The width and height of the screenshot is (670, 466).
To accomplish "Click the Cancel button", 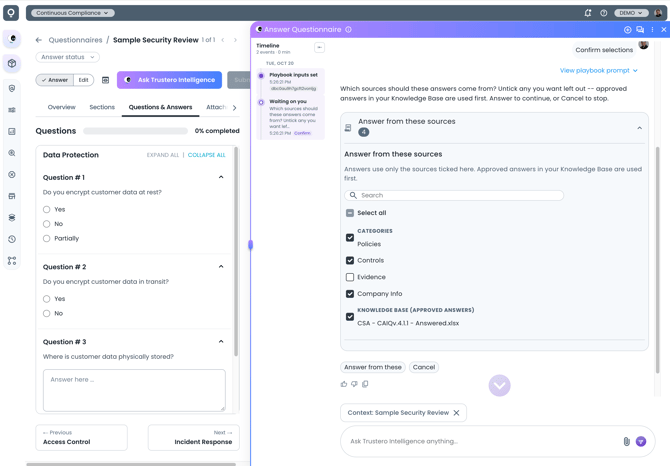I will 423,367.
